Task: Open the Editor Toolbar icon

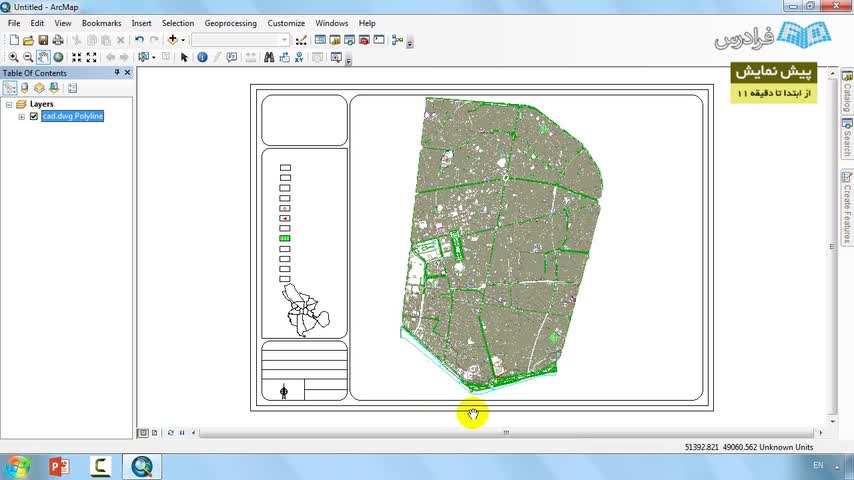Action: pos(302,40)
